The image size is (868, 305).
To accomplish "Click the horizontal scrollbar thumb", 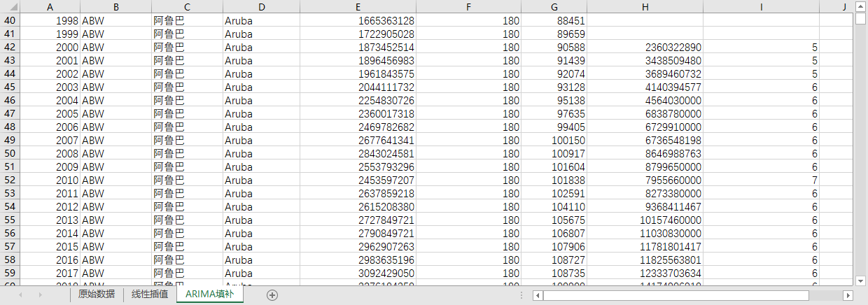I will (x=676, y=296).
